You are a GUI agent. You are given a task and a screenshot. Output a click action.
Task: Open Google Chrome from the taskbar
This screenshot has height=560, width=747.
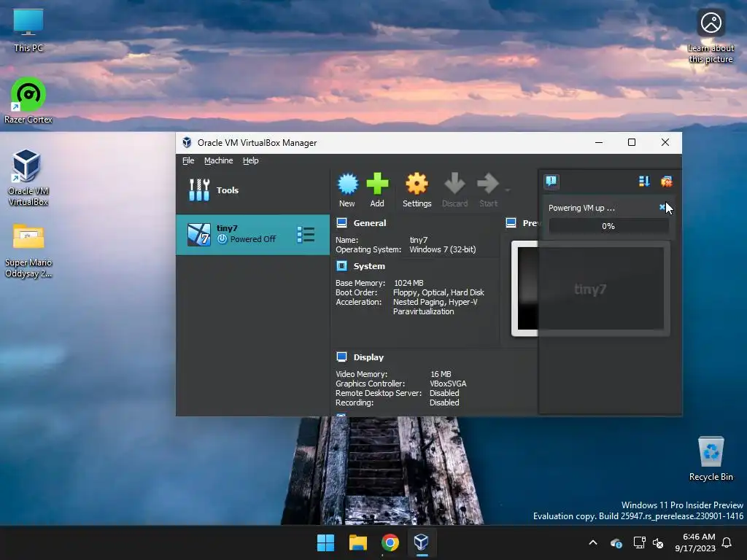[x=390, y=542]
